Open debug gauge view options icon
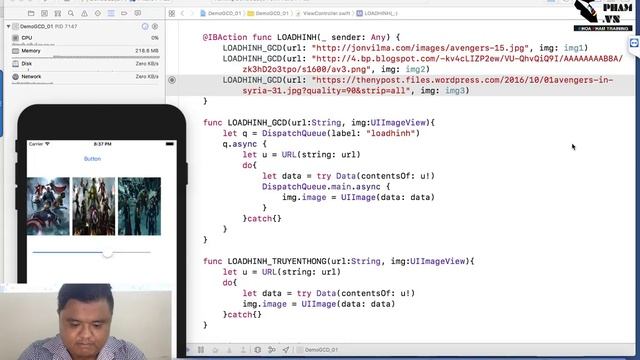 (x=145, y=26)
